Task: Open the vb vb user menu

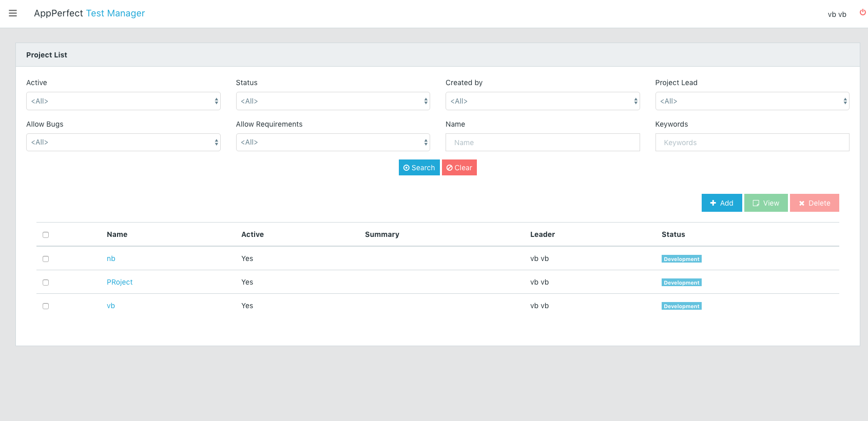Action: 837,14
